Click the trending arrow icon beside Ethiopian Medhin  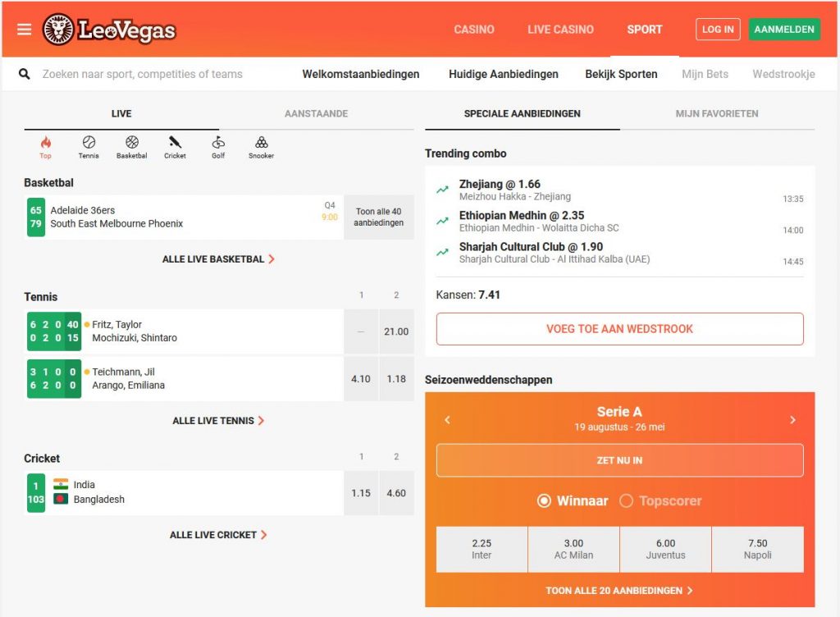point(442,221)
